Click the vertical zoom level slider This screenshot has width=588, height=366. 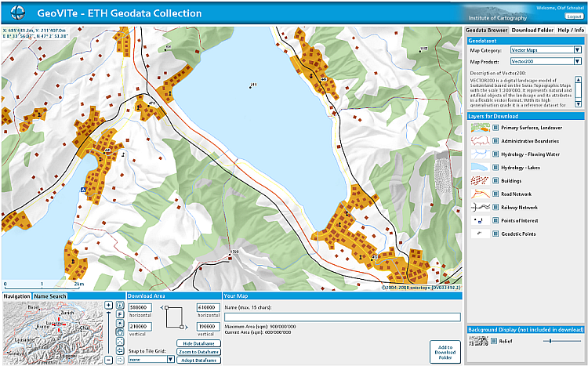108,332
